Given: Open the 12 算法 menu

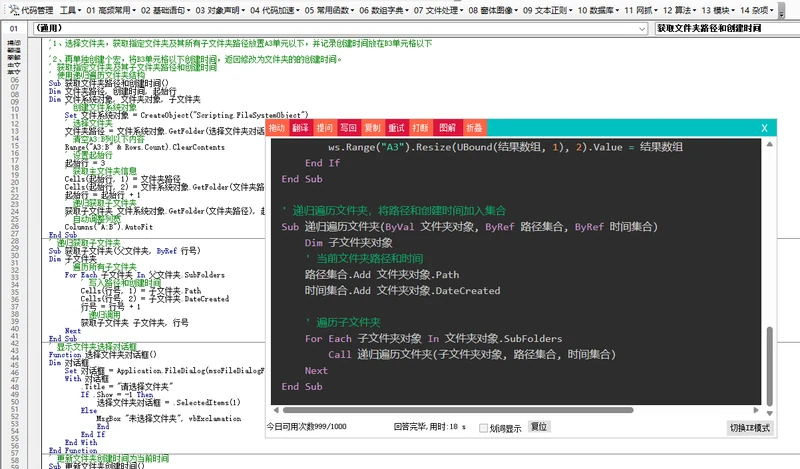Looking at the screenshot, I should coord(680,10).
